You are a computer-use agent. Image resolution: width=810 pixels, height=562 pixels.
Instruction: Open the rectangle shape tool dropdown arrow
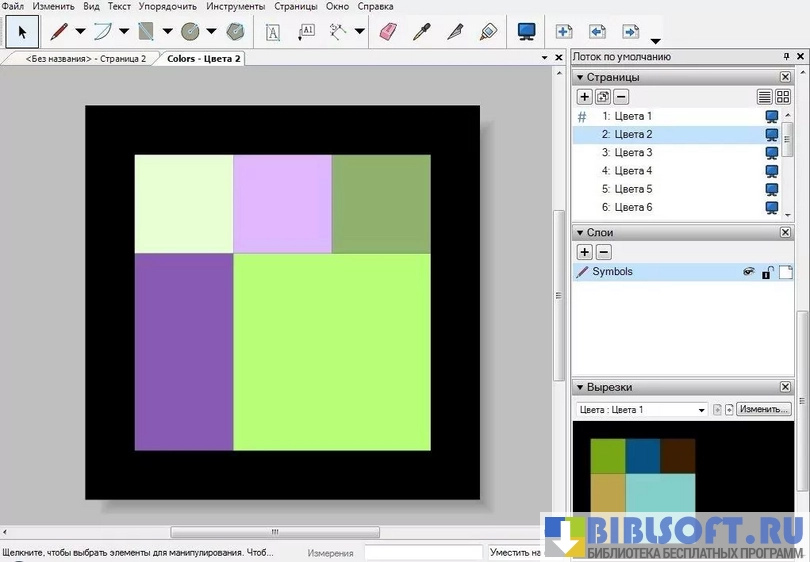[167, 31]
